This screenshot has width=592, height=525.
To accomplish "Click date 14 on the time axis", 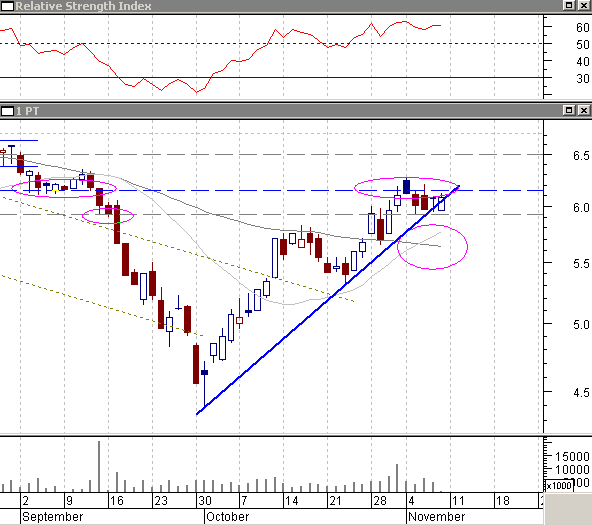I will tap(291, 501).
